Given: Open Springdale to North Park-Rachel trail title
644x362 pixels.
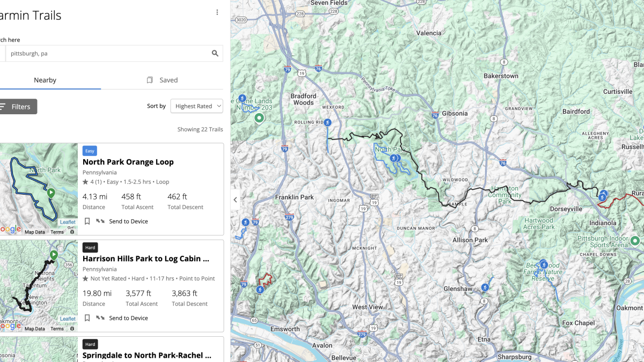Looking at the screenshot, I should coord(147,355).
